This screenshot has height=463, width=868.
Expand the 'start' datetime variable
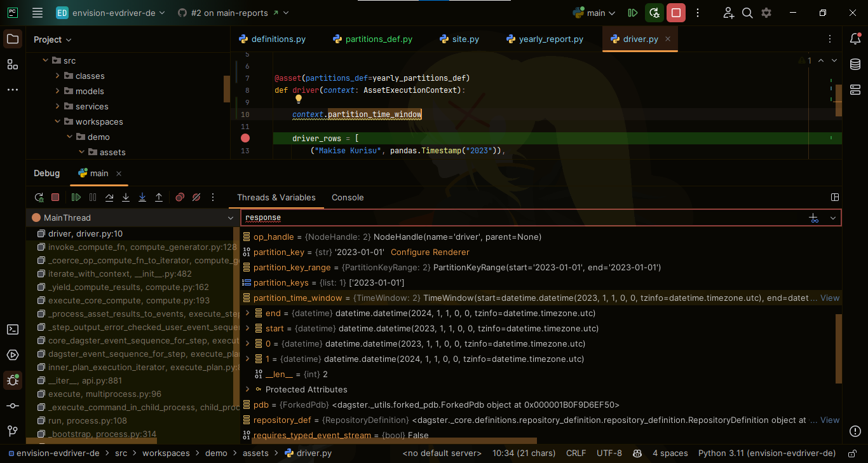click(248, 328)
